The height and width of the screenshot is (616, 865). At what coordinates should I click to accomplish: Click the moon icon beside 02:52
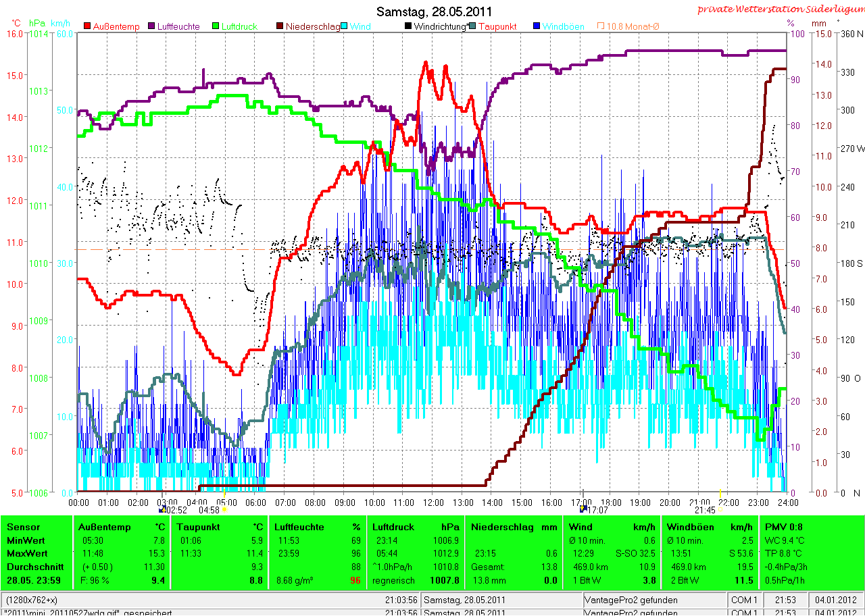coord(162,510)
